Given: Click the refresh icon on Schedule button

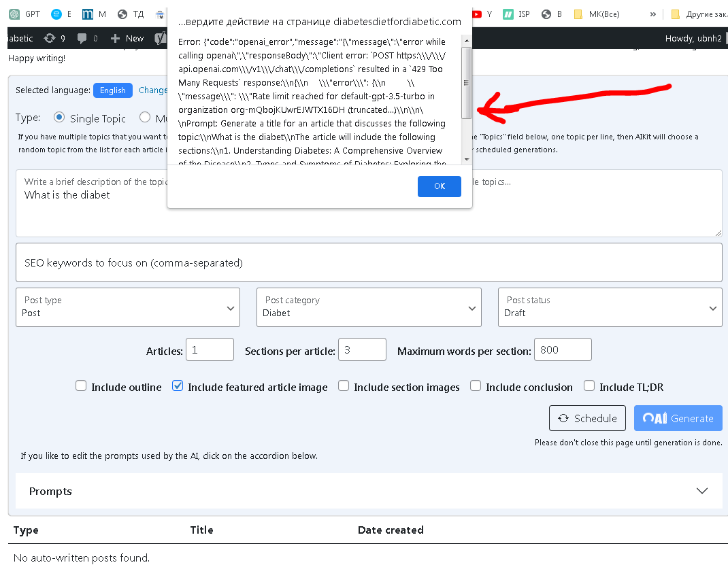Looking at the screenshot, I should click(563, 418).
